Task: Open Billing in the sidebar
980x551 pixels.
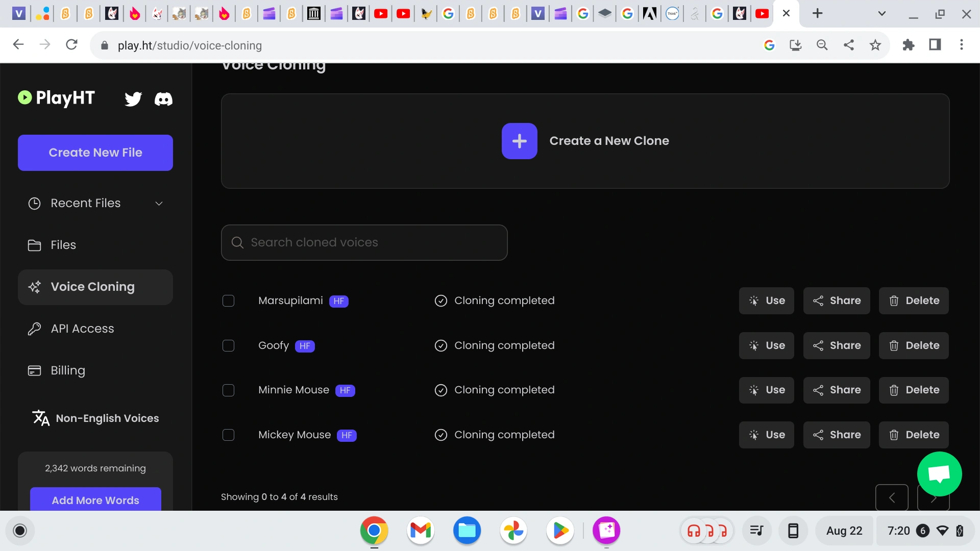Action: 68,370
